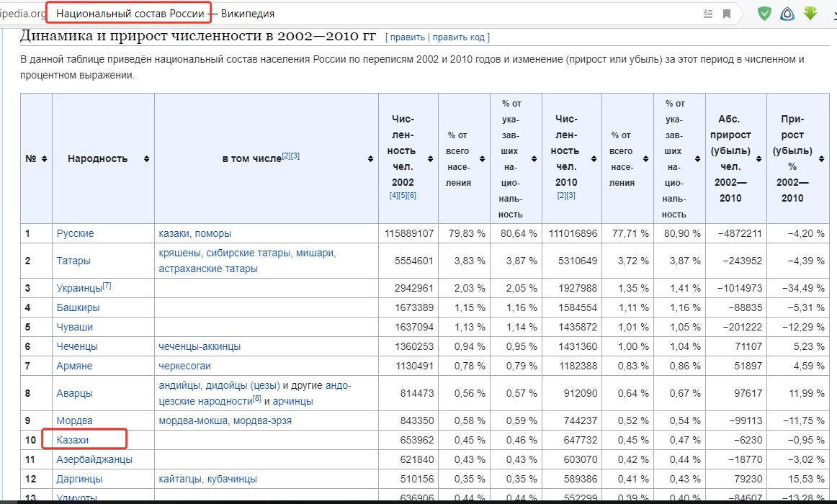Open the Аварцы link

point(75,393)
